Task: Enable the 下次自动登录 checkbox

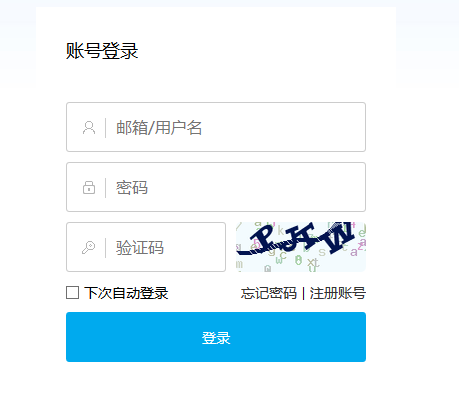Action: tap(72, 293)
